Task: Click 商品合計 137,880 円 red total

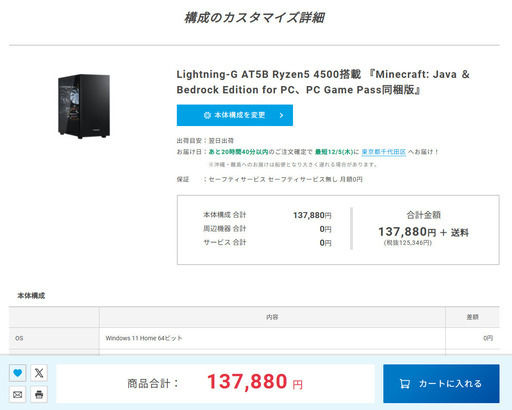Action: (x=255, y=382)
